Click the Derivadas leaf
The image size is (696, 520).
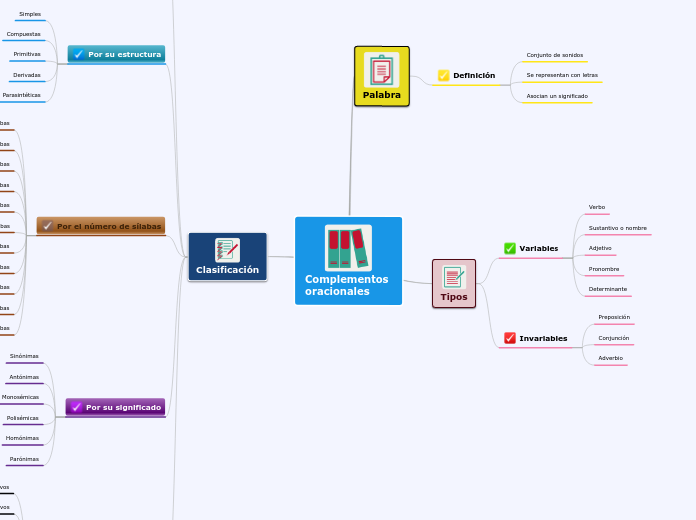pos(27,75)
